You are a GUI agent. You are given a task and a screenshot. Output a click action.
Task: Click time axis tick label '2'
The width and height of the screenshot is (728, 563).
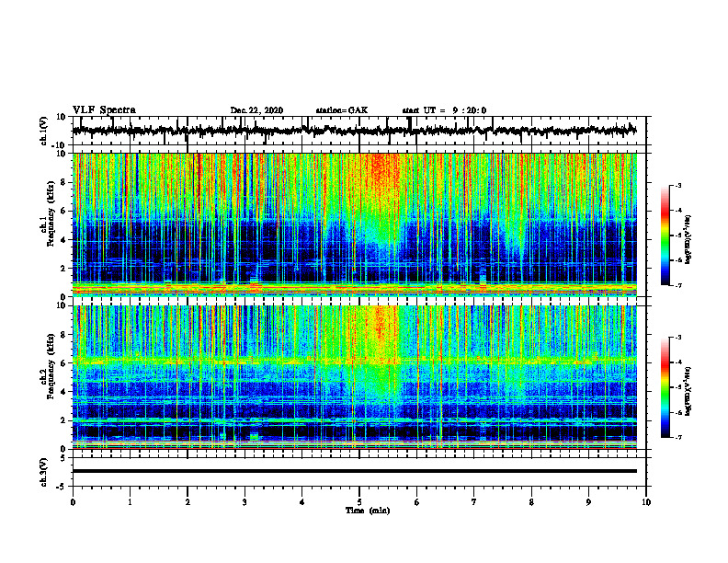tap(188, 502)
